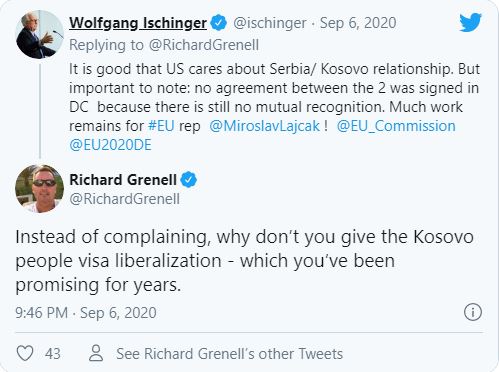See Richard Grenell's other Tweets
499x372 pixels.
(x=229, y=354)
